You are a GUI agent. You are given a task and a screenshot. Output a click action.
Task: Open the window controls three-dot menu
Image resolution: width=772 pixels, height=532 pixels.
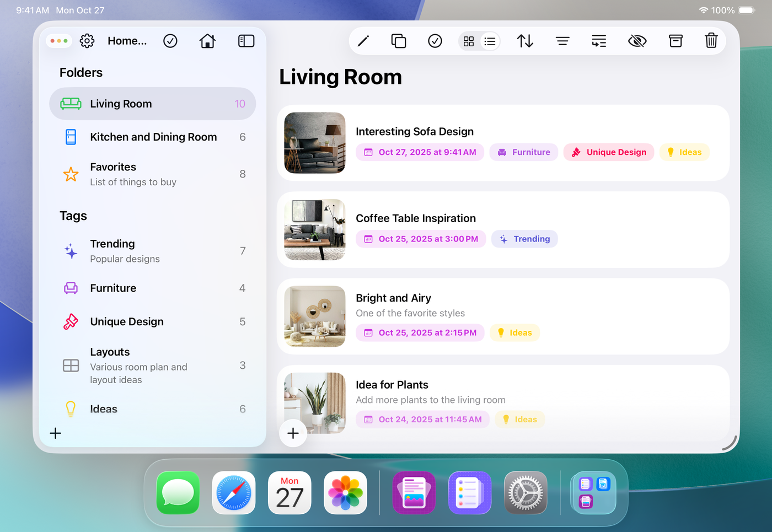59,41
